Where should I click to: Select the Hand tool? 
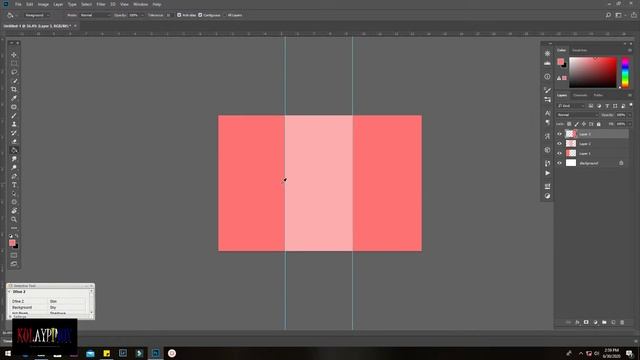click(x=14, y=211)
